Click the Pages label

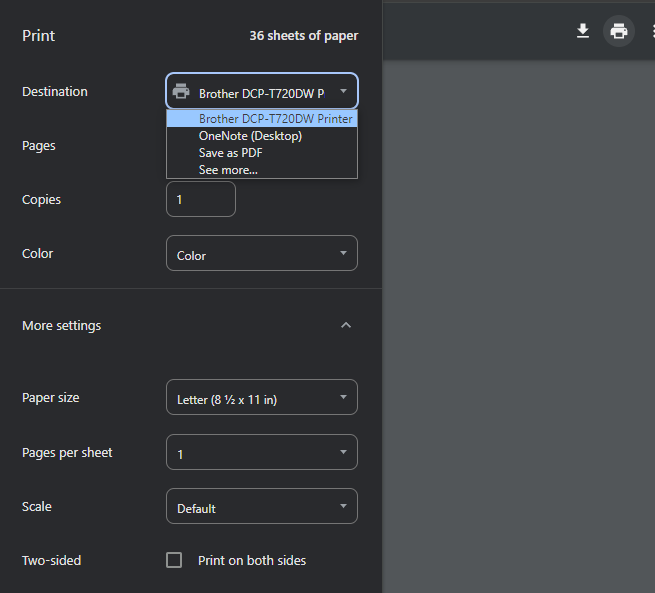pos(38,146)
